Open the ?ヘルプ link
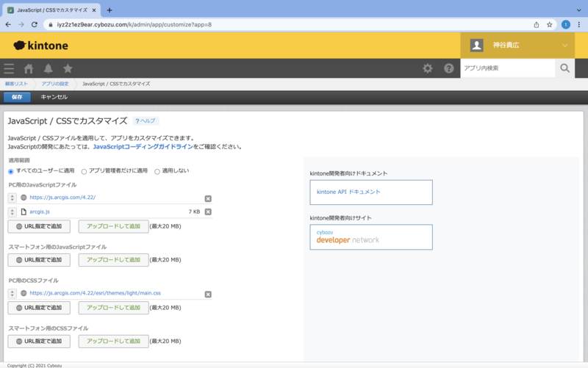The height and width of the screenshot is (368, 588). (146, 120)
